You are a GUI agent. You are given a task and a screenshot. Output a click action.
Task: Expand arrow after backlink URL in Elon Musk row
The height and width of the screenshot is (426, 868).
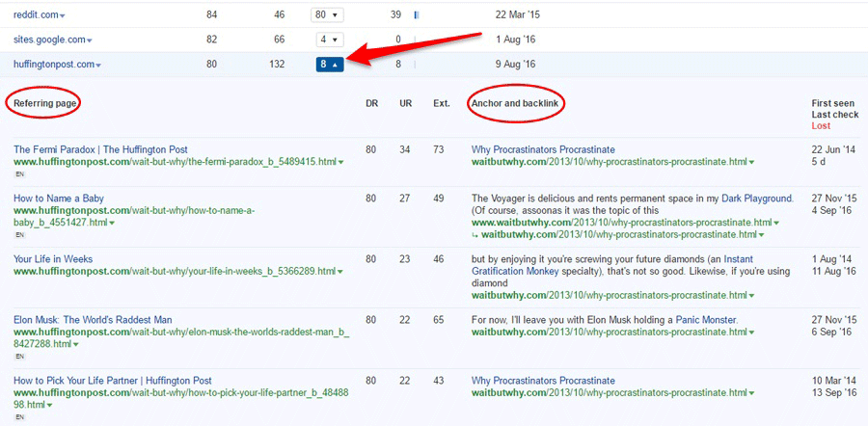pos(751,333)
